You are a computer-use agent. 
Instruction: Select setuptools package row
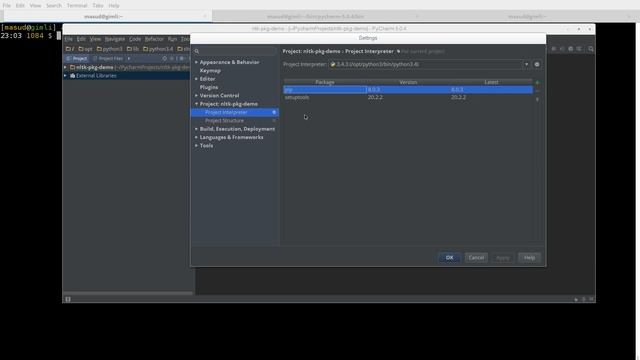coord(408,98)
